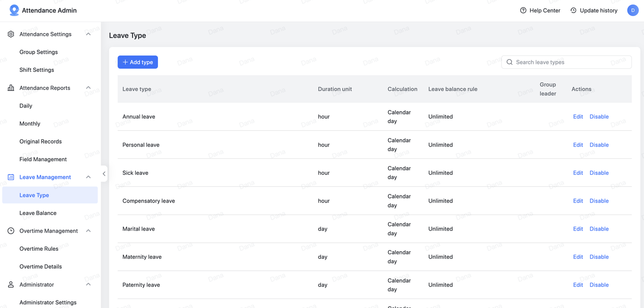
Task: Click the Overtime Management clock icon
Action: point(11,231)
